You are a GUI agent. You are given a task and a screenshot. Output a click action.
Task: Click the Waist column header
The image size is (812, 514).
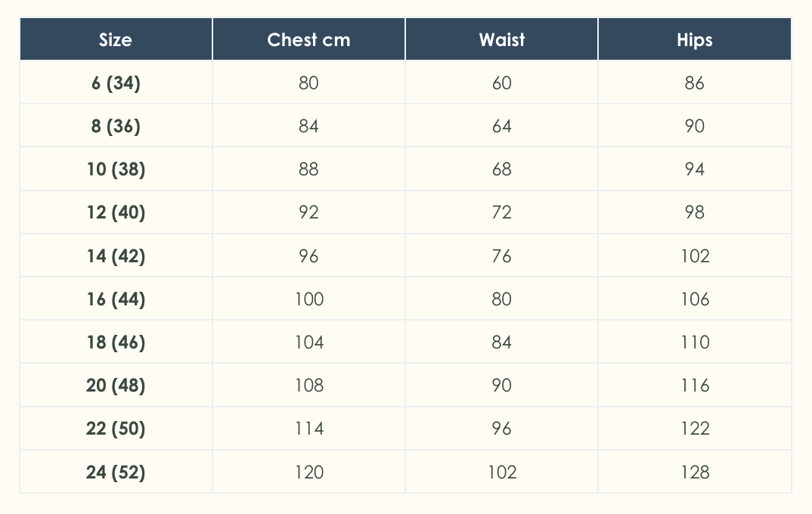501,39
